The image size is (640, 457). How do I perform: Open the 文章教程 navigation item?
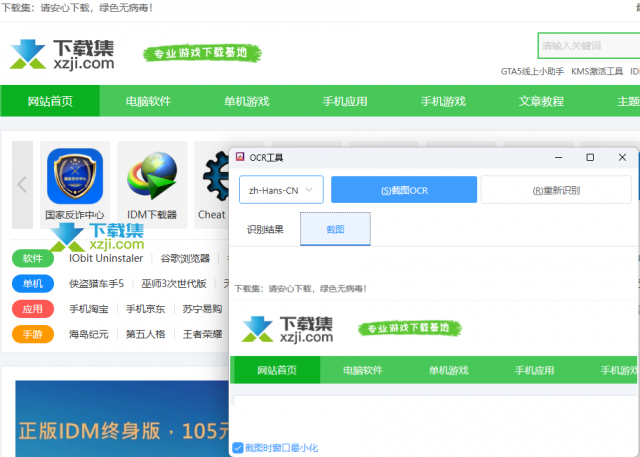point(541,101)
